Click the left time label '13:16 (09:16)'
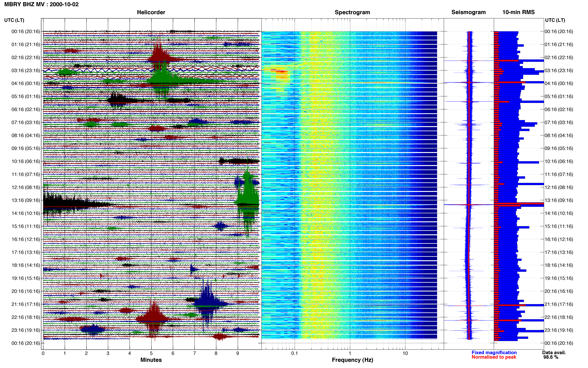Screen dimensions: 588x368 pos(26,200)
